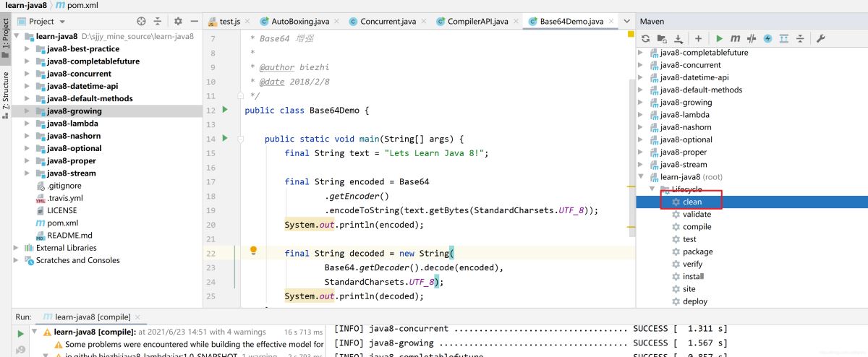Collapse all in Maven tool window

click(x=799, y=38)
